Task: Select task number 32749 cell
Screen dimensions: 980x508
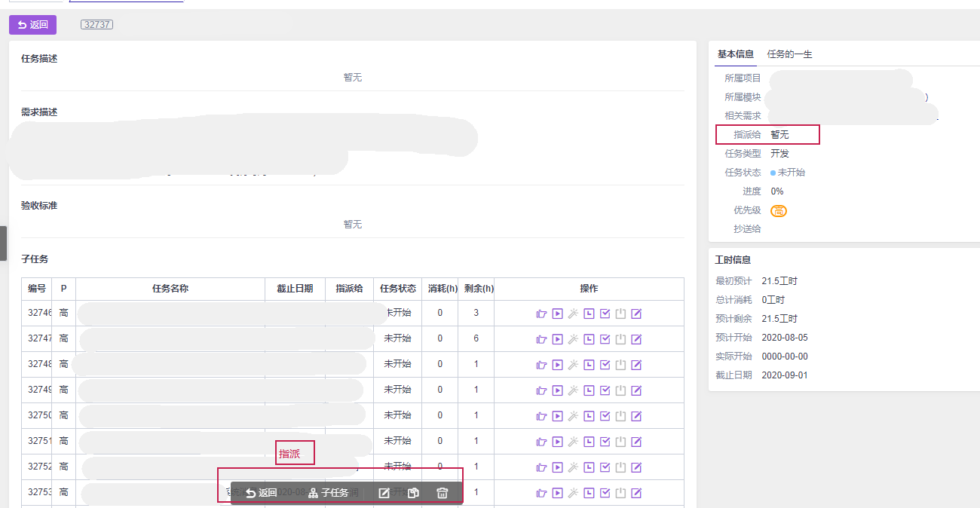Action: [37, 390]
